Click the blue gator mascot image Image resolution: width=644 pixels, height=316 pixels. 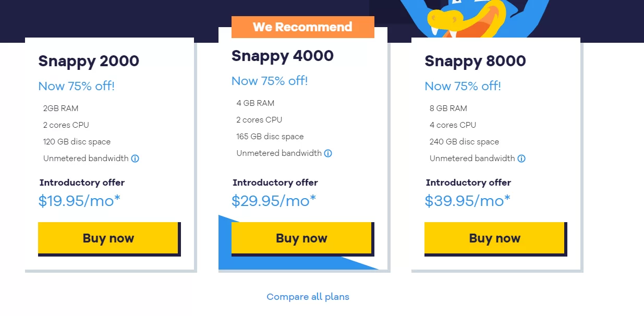pos(469,18)
